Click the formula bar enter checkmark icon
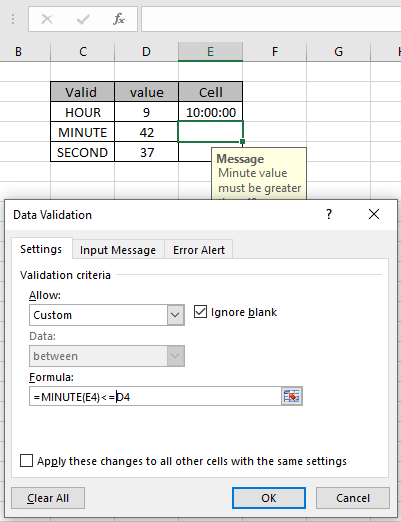The height and width of the screenshot is (522, 401). pos(83,19)
